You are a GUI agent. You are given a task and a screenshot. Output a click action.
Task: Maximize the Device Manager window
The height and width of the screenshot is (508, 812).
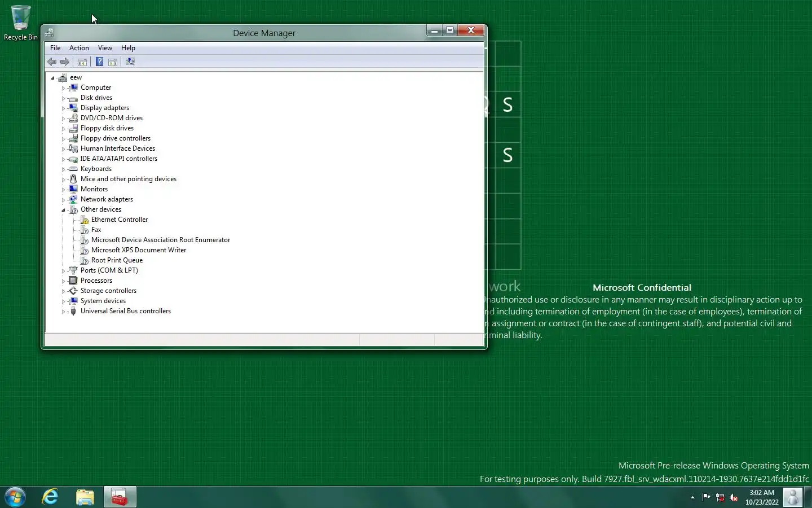point(450,30)
